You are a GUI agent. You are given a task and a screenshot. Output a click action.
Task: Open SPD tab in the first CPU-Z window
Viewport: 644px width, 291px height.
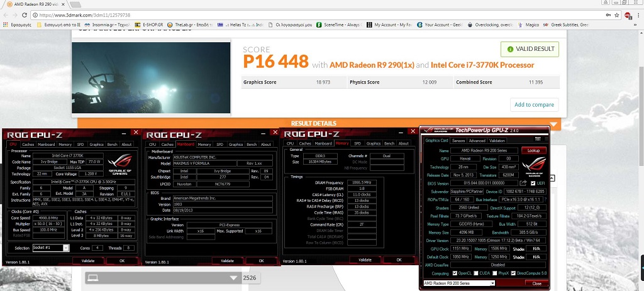point(80,145)
